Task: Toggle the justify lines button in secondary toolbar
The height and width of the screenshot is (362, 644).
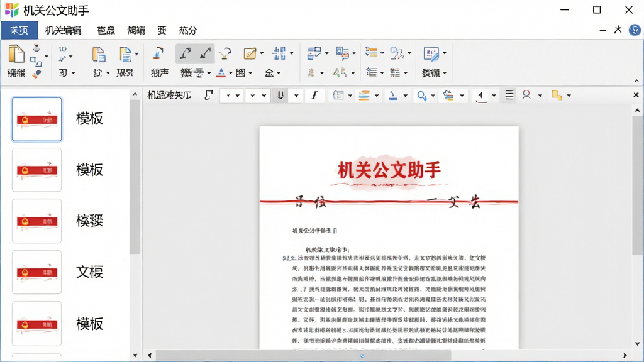Action: point(509,96)
